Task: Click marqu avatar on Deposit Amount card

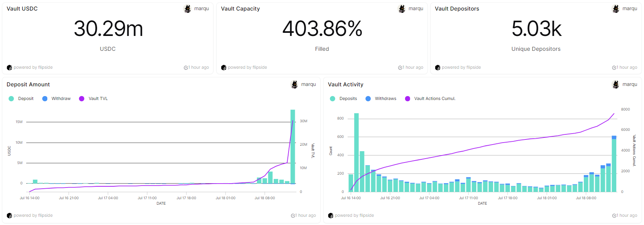Action: coord(295,84)
